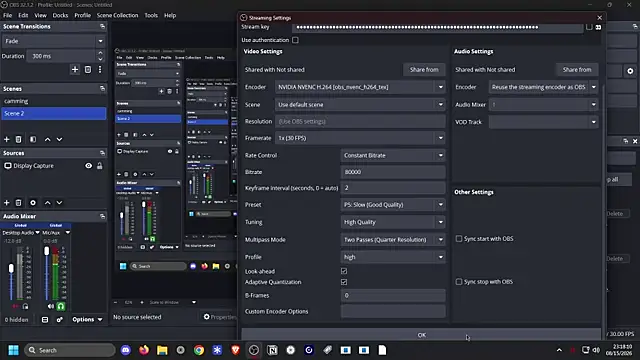640x360 pixels.
Task: Open source properties gear in Sources panel
Action: 33,202
